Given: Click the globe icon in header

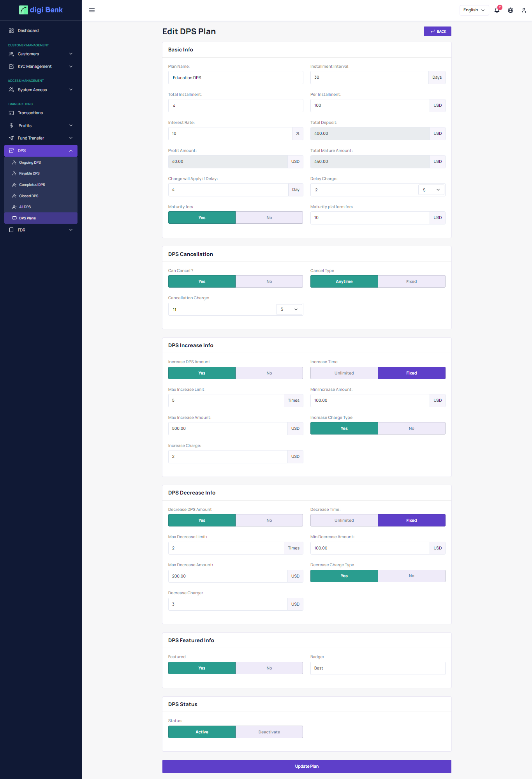Looking at the screenshot, I should tap(511, 10).
